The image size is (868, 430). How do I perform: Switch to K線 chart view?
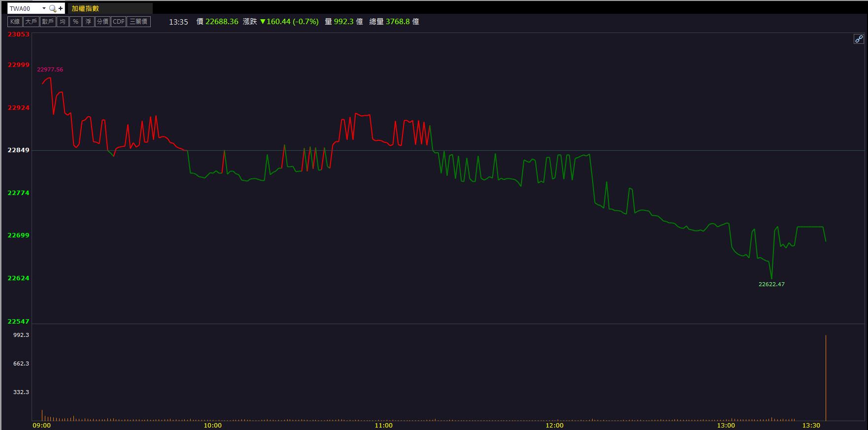[15, 22]
